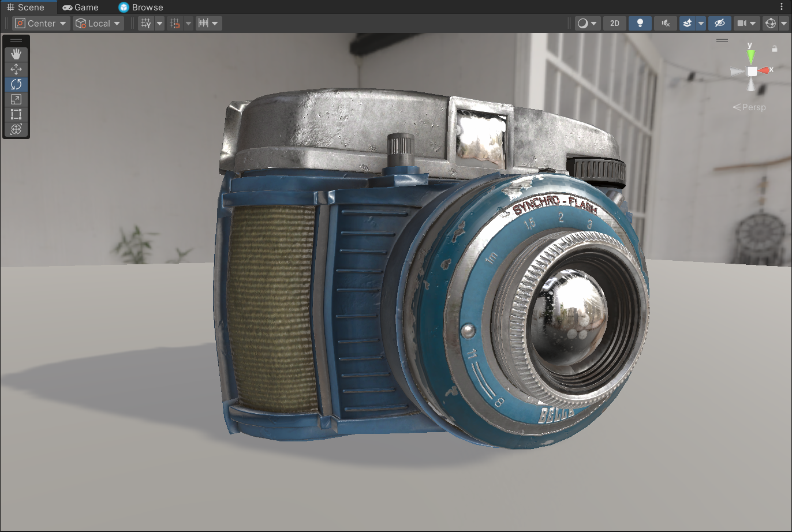The image size is (792, 532).
Task: Activate the Rotate tool
Action: [x=16, y=84]
